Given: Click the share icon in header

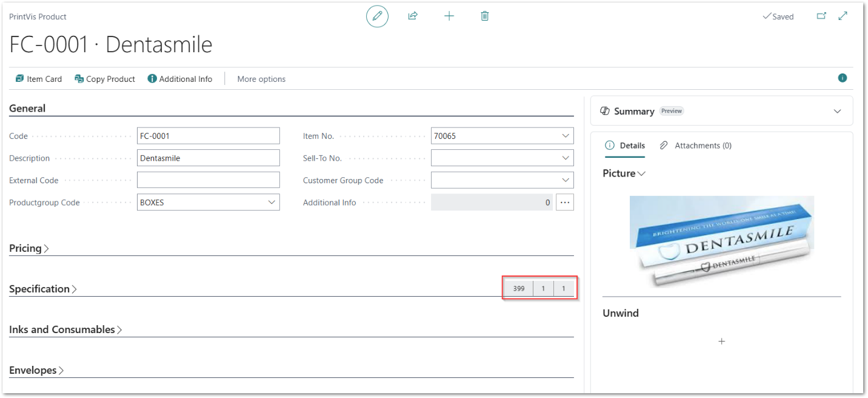Looking at the screenshot, I should coord(413,16).
